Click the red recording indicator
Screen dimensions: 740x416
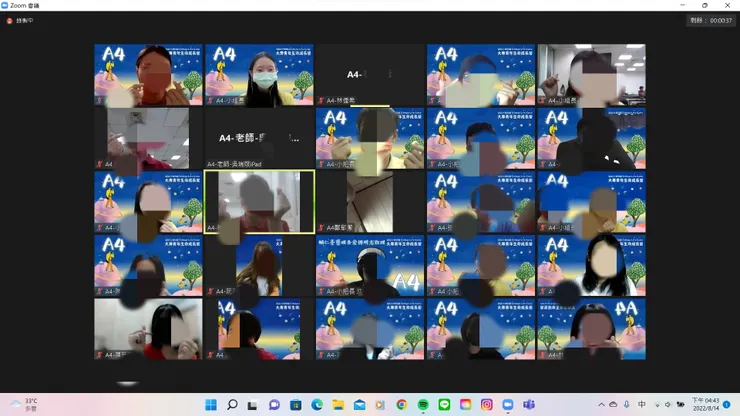coord(9,21)
